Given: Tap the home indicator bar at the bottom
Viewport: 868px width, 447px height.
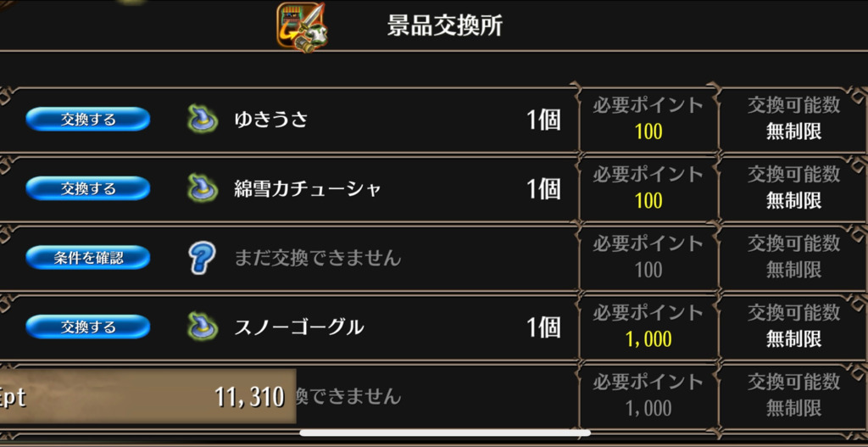Looking at the screenshot, I should pos(445,433).
